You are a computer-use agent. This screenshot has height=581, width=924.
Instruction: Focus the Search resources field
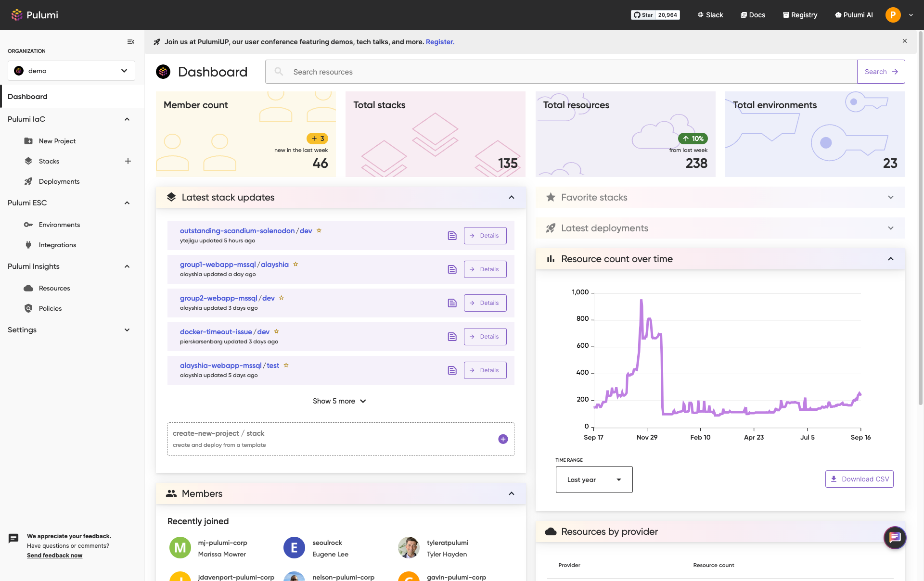[x=561, y=72]
